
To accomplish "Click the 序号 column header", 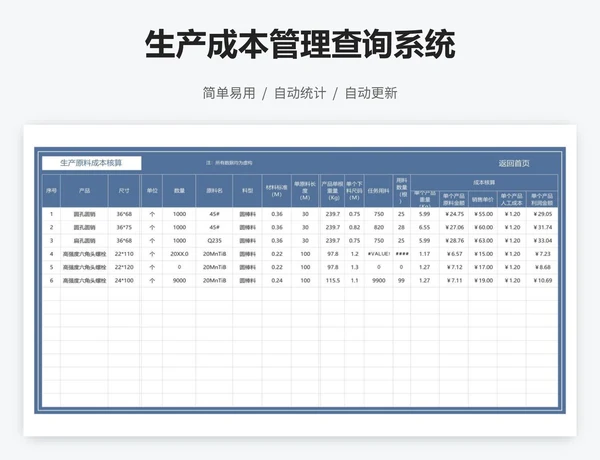I will [x=51, y=191].
